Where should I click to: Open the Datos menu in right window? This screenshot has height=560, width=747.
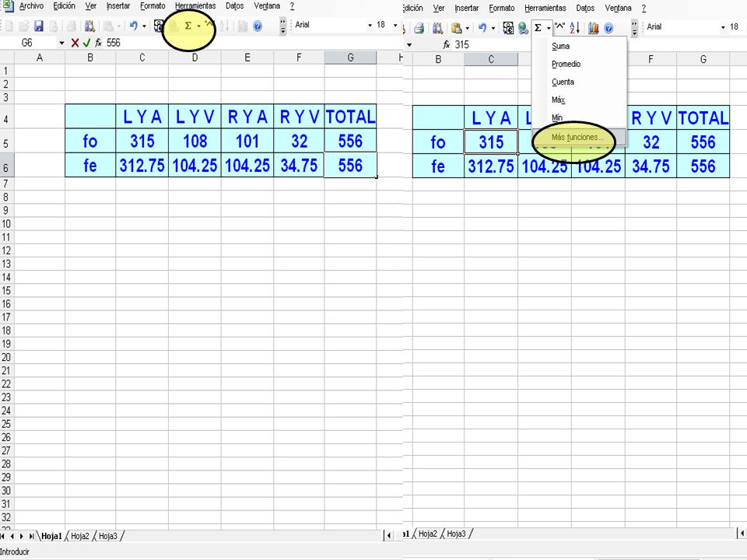[x=585, y=8]
